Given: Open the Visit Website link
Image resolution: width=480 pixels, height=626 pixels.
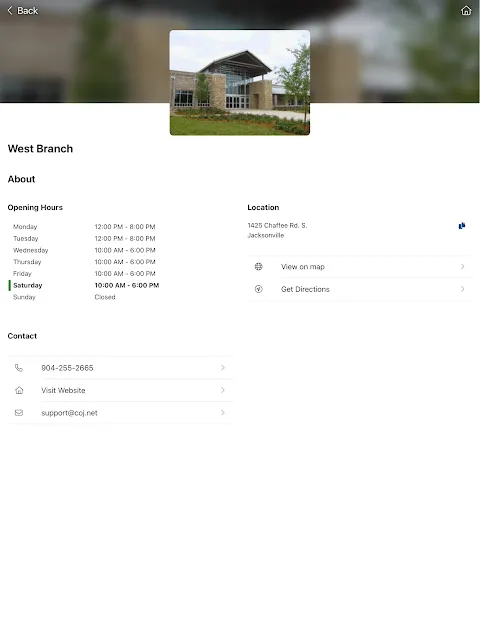Looking at the screenshot, I should click(63, 390).
